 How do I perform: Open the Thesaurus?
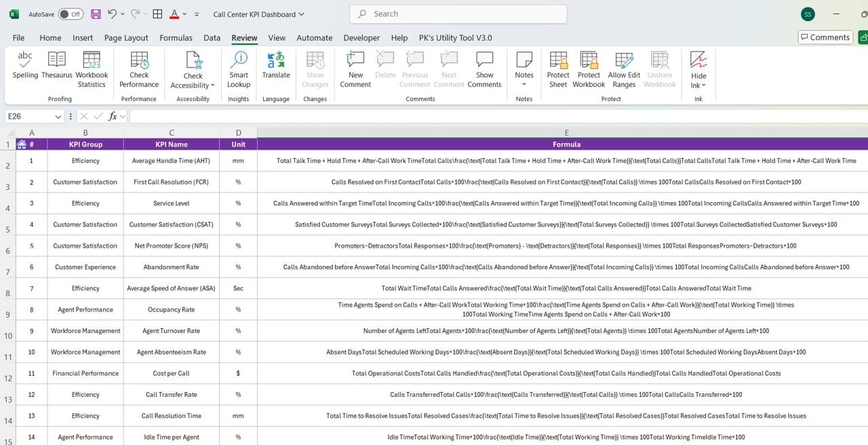[x=57, y=66]
